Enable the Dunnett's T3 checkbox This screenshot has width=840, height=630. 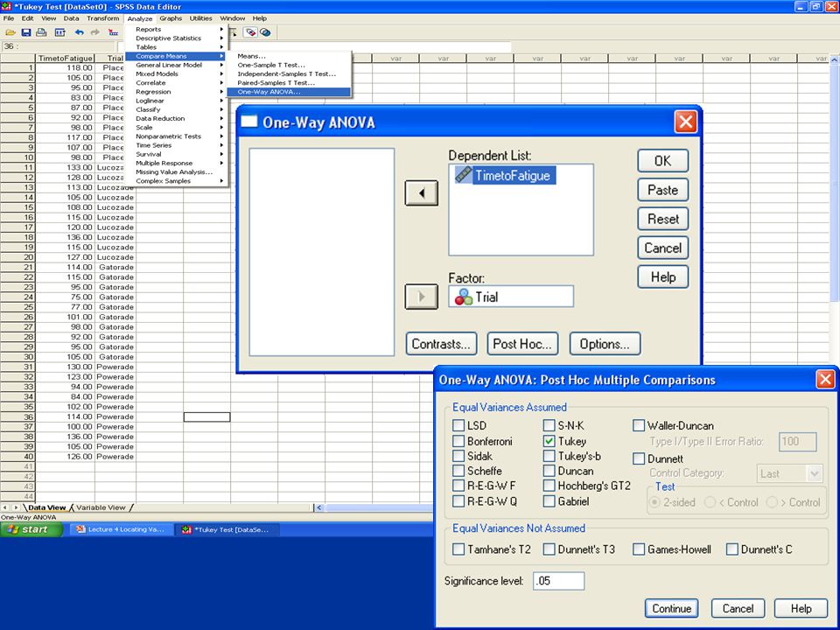click(549, 549)
